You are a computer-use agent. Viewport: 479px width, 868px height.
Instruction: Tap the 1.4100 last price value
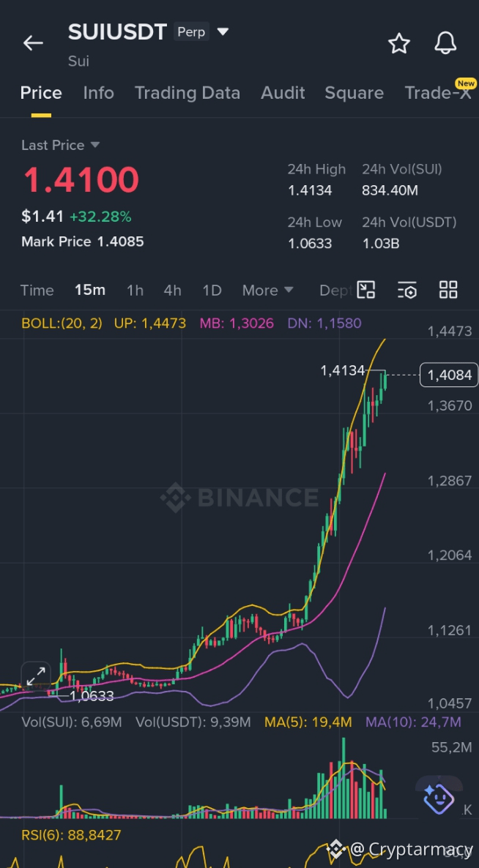tap(81, 180)
